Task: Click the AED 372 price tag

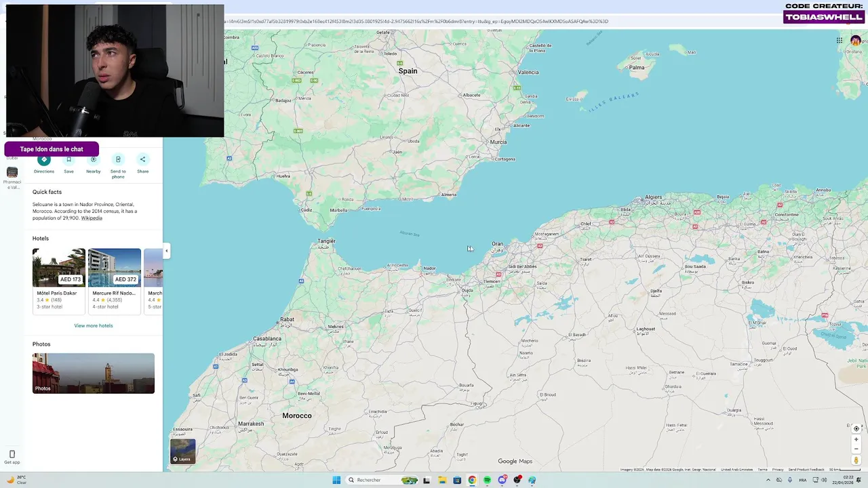Action: point(125,279)
